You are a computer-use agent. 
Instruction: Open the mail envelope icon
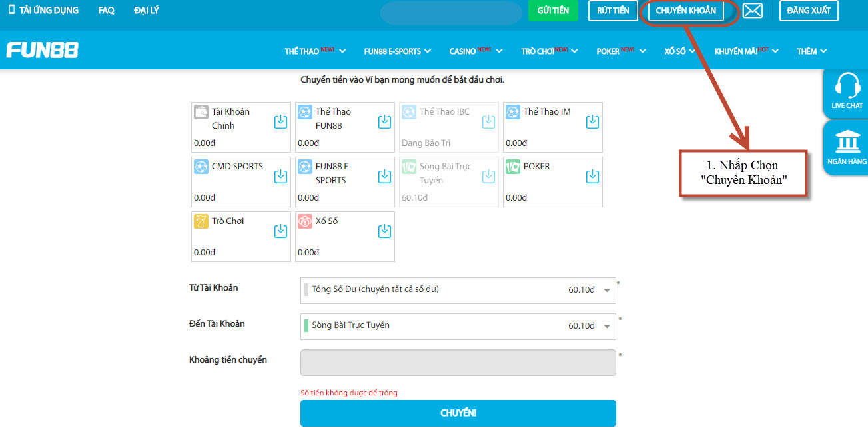point(753,11)
